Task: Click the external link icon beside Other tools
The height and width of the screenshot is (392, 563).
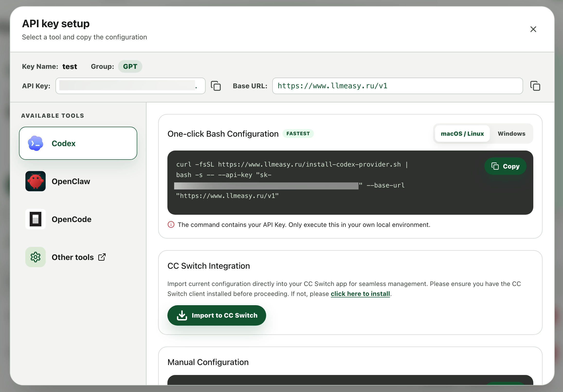Action: tap(102, 257)
